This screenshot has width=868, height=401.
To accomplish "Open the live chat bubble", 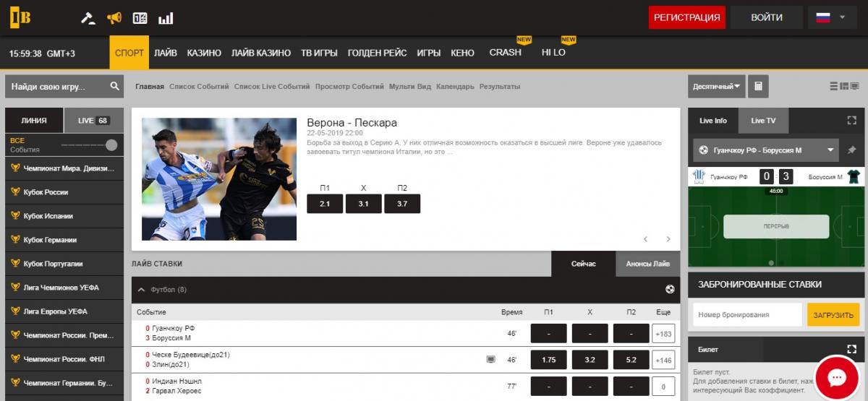I will 837,379.
